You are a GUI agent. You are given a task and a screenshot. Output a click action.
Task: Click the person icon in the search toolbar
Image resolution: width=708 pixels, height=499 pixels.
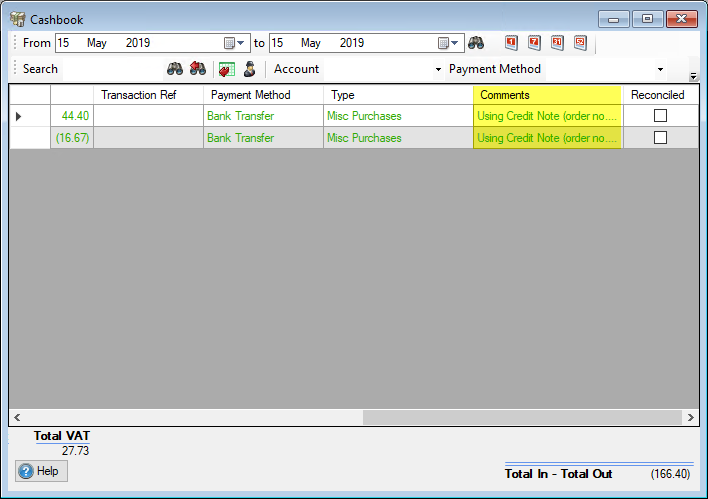[249, 69]
